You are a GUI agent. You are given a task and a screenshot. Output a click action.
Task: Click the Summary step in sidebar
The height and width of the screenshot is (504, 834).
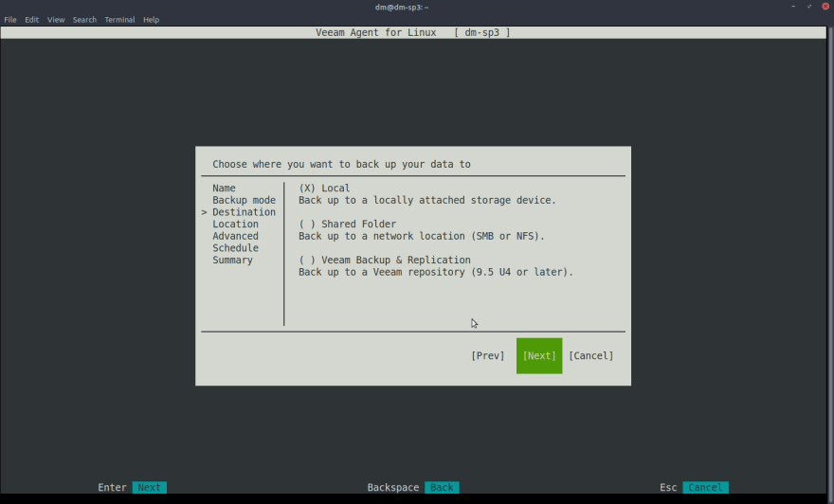click(x=232, y=260)
